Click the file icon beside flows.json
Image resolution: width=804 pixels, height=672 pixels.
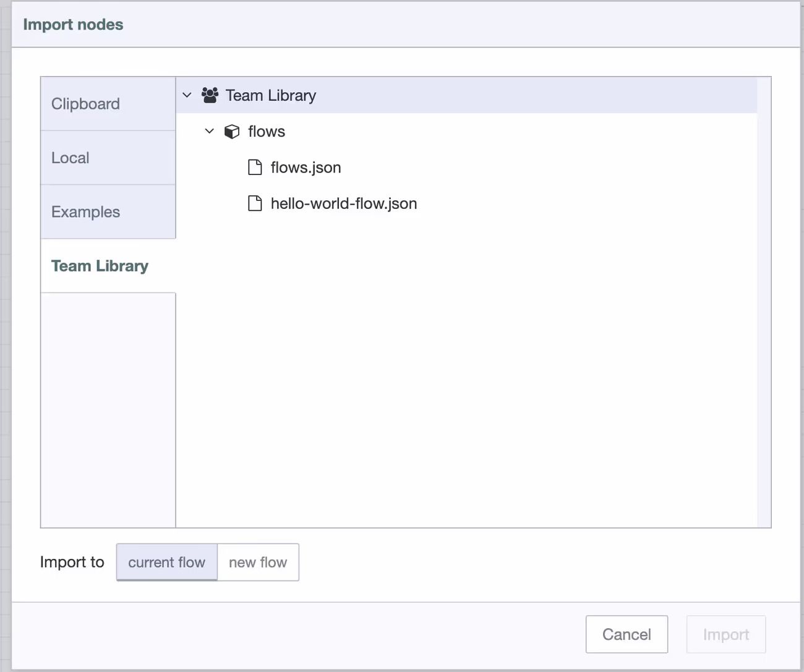click(255, 167)
